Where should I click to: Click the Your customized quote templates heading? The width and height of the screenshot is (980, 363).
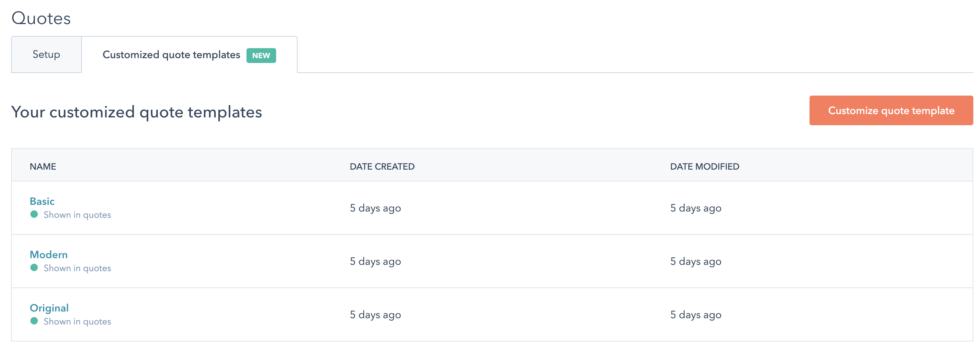[x=136, y=112]
